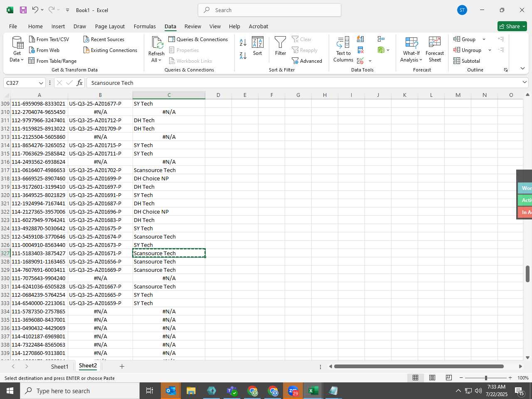Screen dimensions: 532x399
Task: Click the vertical scrollbar thumb
Action: (x=527, y=273)
